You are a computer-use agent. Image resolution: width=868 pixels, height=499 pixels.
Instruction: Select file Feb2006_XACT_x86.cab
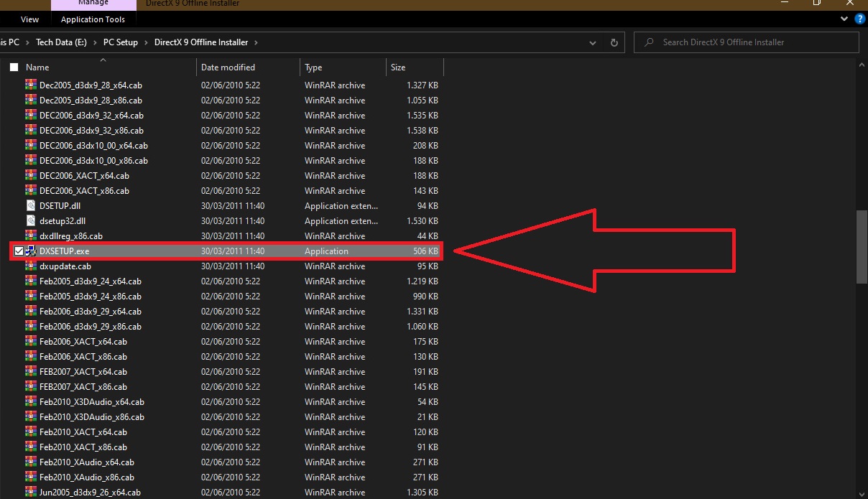point(83,356)
